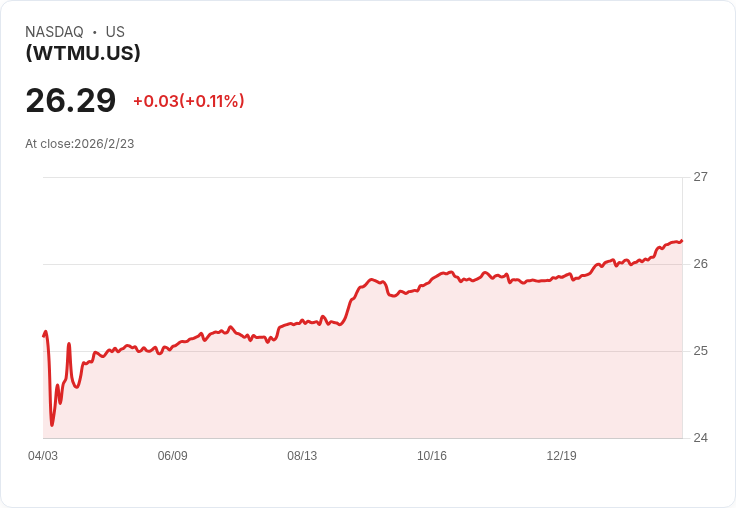736x508 pixels.
Task: Click the 24 y-axis label
Action: click(x=700, y=438)
